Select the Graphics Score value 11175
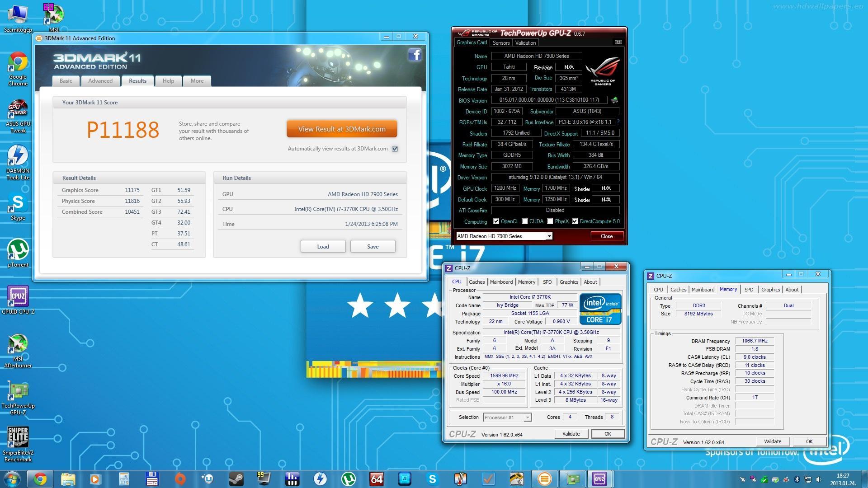The height and width of the screenshot is (488, 868). point(132,190)
